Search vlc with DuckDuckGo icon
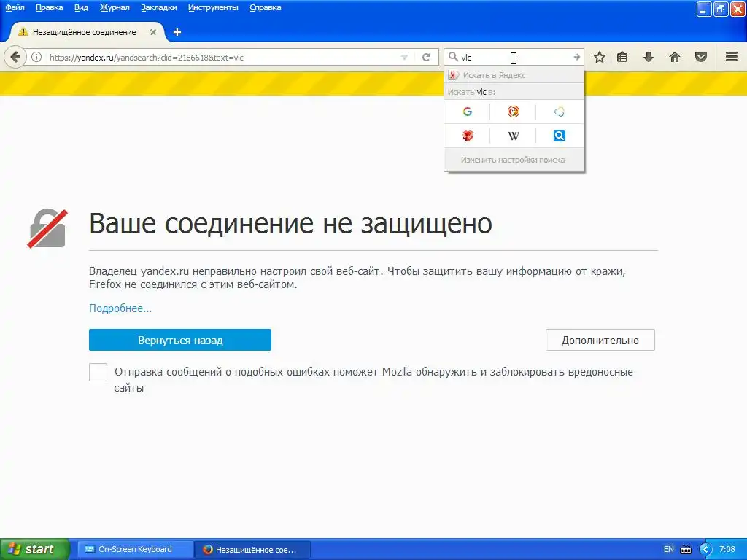 [513, 112]
